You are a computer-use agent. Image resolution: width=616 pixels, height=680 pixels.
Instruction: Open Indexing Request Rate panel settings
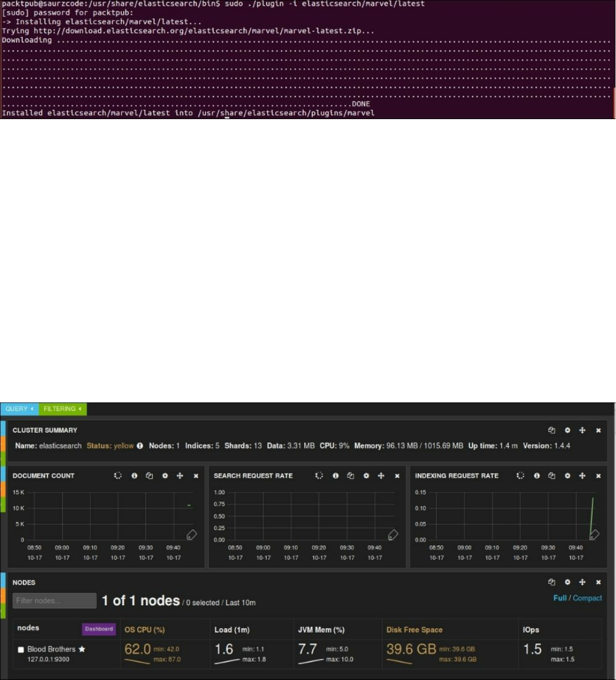tap(568, 476)
